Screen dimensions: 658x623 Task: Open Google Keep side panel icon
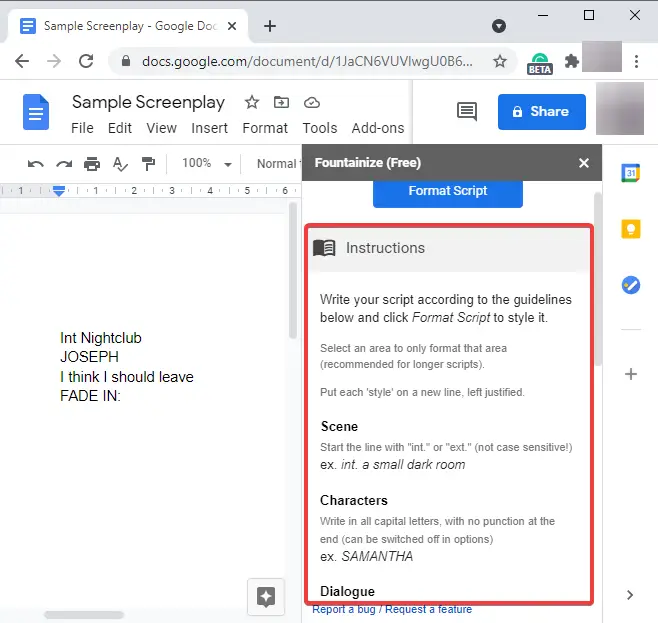[x=631, y=229]
